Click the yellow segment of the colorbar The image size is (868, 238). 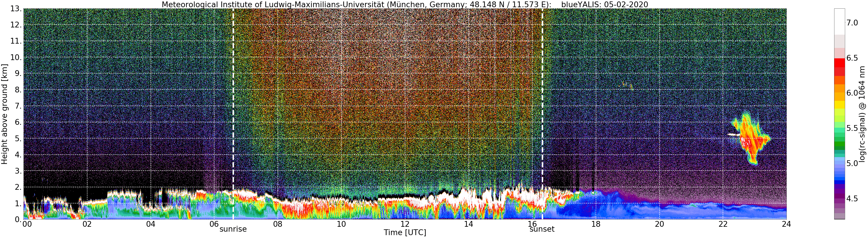click(839, 105)
